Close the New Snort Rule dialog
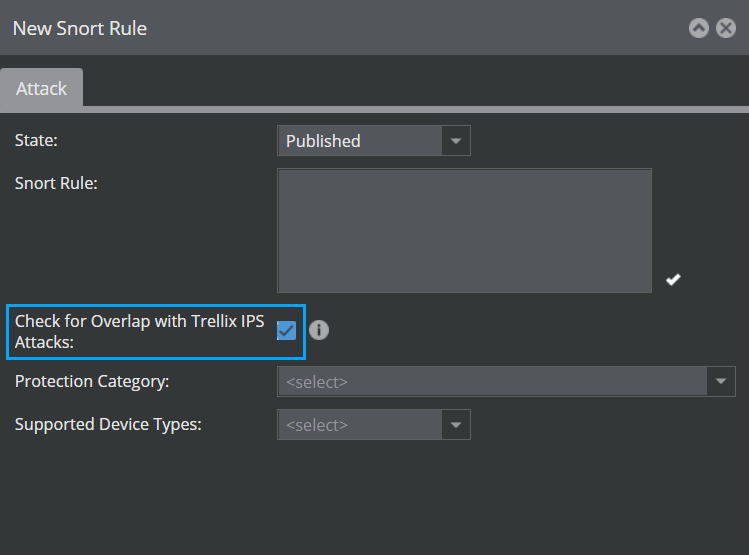This screenshot has width=749, height=555. (x=726, y=28)
